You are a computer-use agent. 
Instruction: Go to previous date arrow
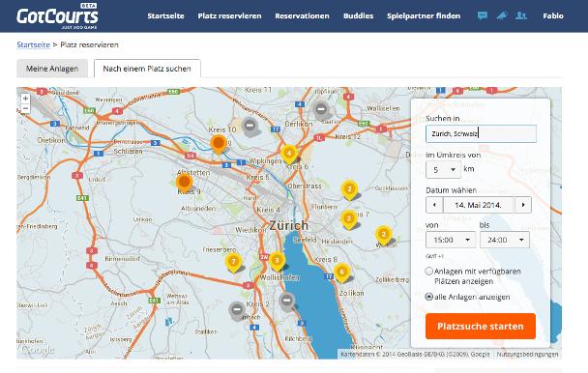click(434, 205)
